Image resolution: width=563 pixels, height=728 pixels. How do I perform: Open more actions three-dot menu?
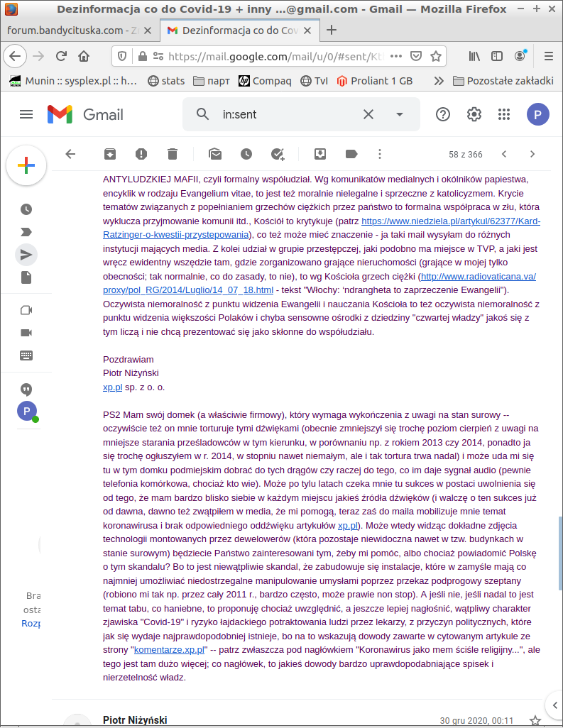380,154
